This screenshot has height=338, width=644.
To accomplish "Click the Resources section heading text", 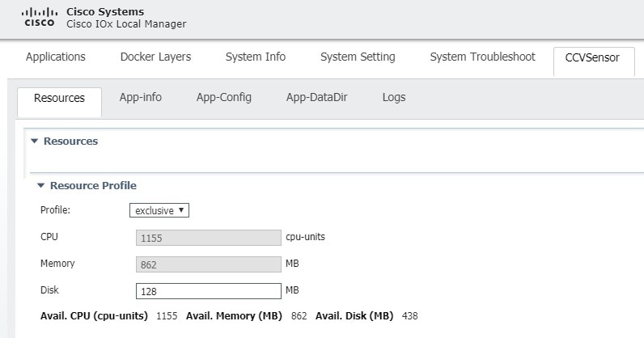I will pos(70,142).
